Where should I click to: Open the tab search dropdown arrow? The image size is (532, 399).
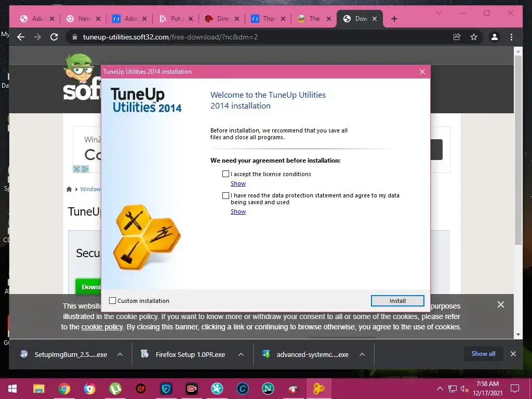pos(438,13)
